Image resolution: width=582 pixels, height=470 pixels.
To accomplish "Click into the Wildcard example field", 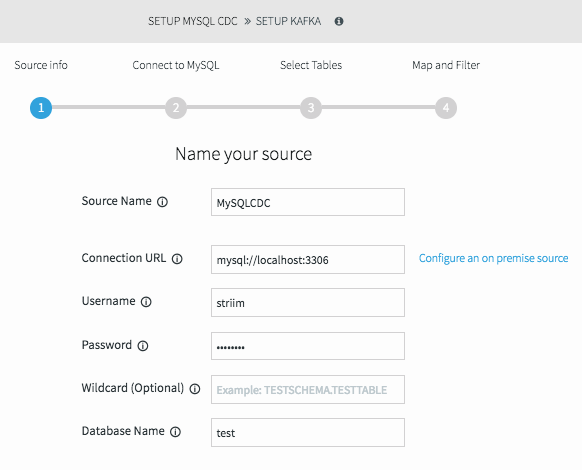I will tap(308, 389).
